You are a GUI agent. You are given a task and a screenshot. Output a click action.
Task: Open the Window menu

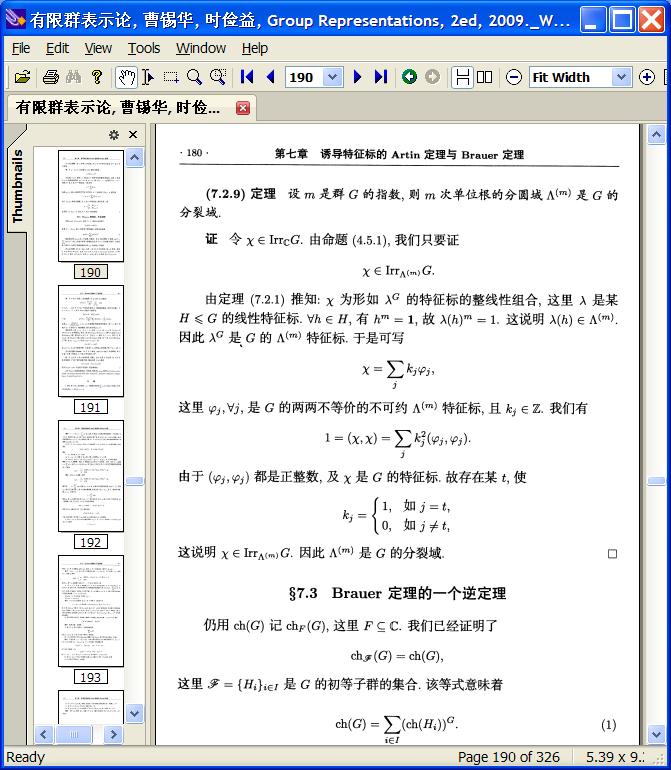point(201,48)
